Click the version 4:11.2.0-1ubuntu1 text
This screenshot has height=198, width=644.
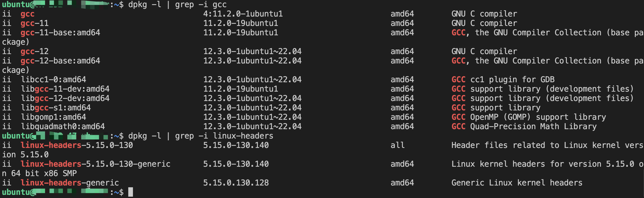click(x=243, y=14)
